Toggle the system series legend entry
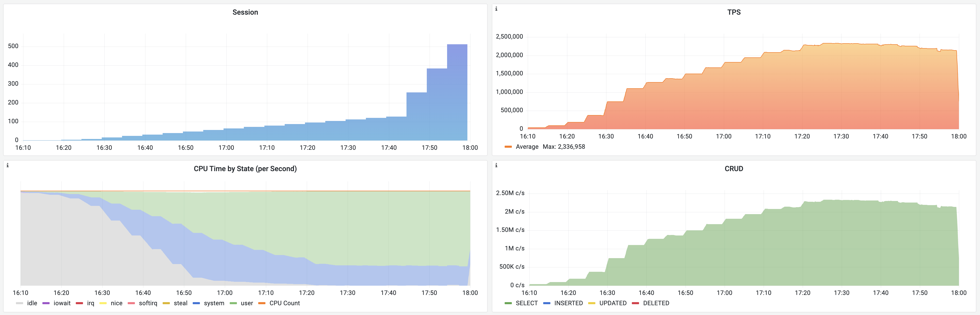 pyautogui.click(x=214, y=303)
